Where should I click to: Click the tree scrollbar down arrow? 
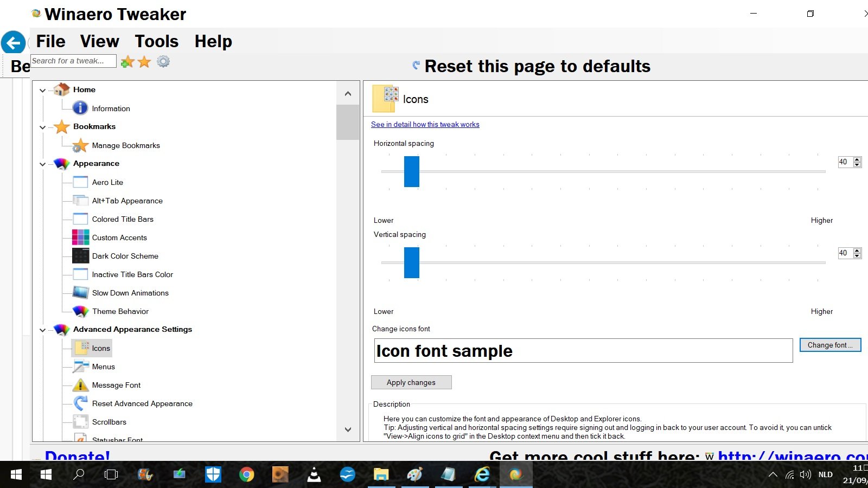point(348,429)
